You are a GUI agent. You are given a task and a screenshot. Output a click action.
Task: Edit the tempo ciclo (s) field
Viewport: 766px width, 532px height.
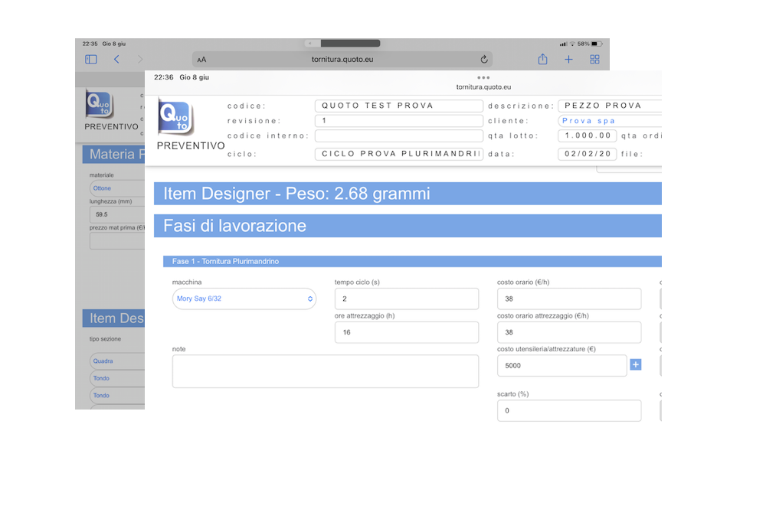[x=407, y=299]
